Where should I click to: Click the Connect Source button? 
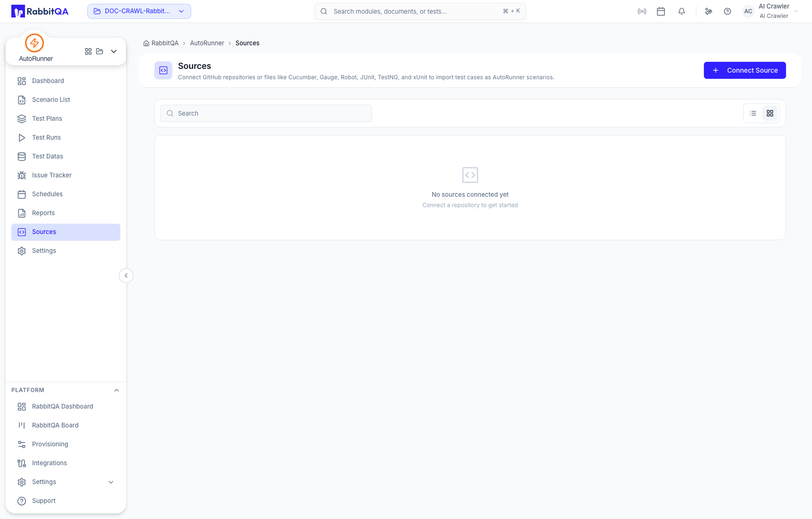(x=744, y=70)
